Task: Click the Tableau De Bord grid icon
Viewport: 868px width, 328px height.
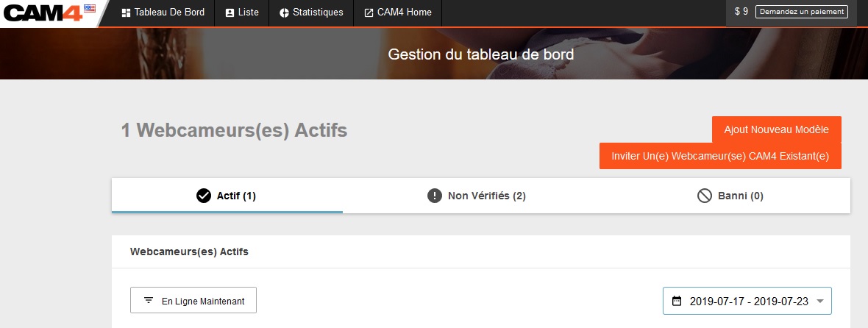Action: click(126, 13)
